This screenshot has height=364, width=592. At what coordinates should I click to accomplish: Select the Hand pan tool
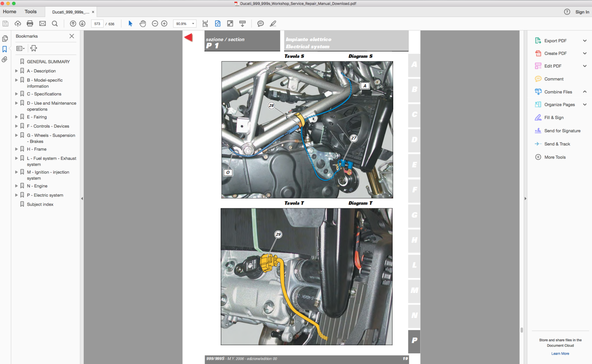tap(143, 24)
